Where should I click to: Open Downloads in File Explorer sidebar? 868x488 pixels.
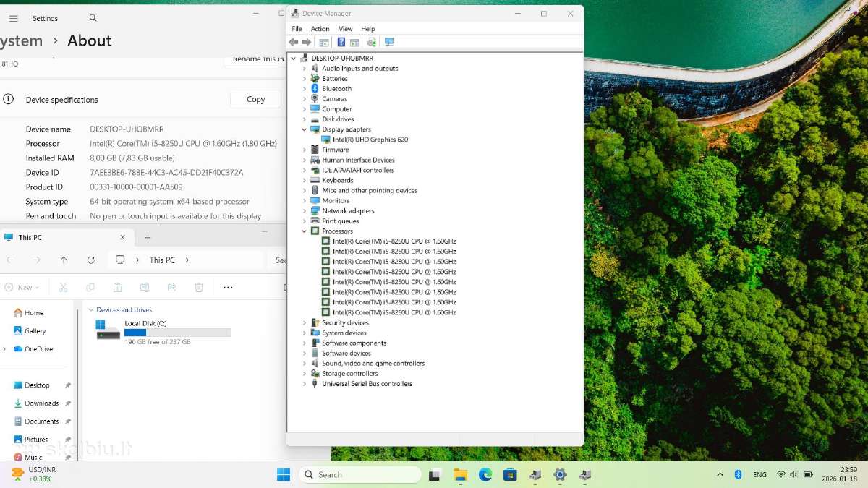(36, 403)
